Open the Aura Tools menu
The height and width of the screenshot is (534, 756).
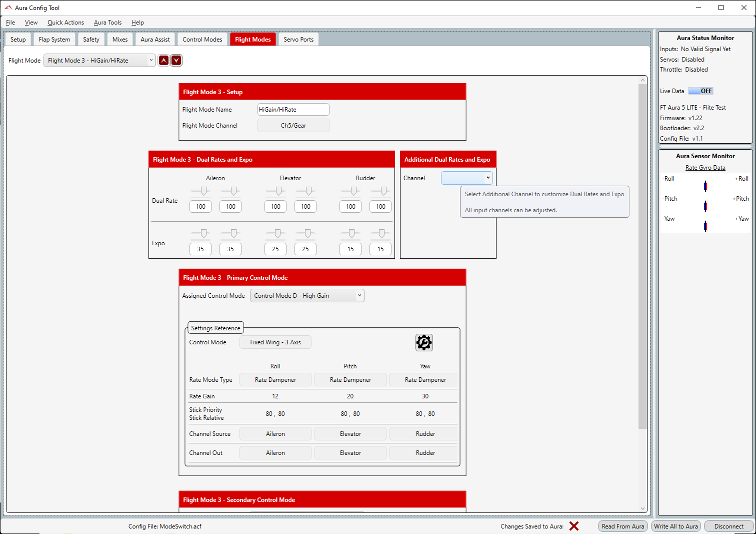click(107, 23)
